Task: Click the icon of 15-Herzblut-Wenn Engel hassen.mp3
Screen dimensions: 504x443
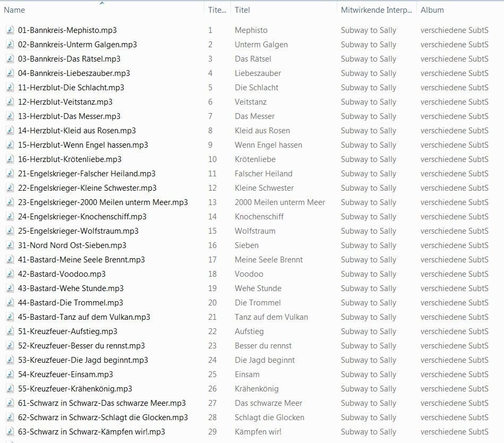Action: coord(10,145)
